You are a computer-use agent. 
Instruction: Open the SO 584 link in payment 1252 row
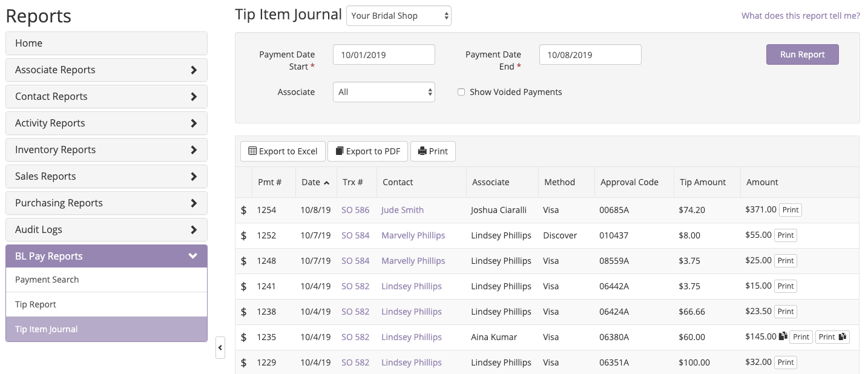pos(355,235)
